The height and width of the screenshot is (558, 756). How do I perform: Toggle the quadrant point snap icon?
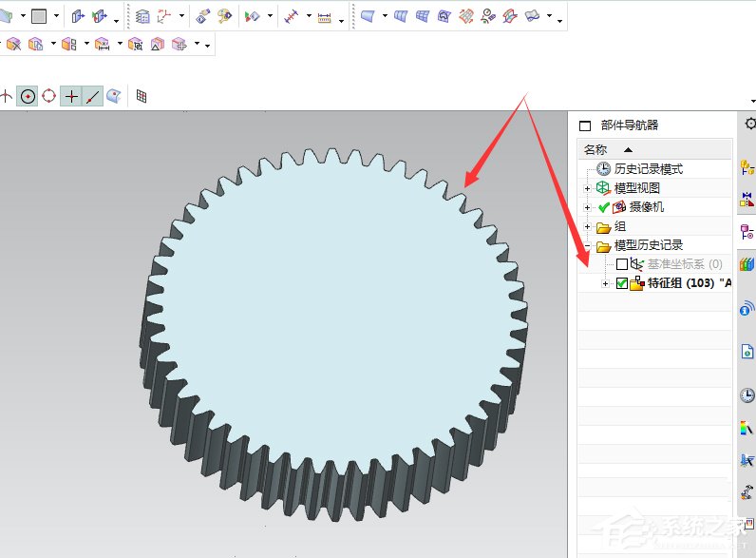[x=48, y=96]
